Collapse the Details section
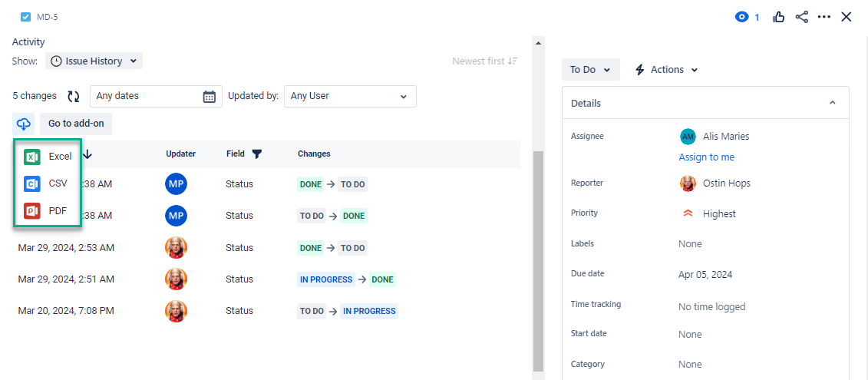Screen dimensions: 868x380 click(832, 103)
